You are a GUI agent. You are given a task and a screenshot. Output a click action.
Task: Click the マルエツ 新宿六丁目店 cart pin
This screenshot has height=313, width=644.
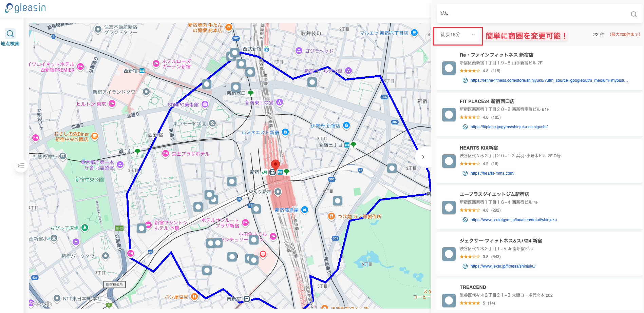(414, 33)
